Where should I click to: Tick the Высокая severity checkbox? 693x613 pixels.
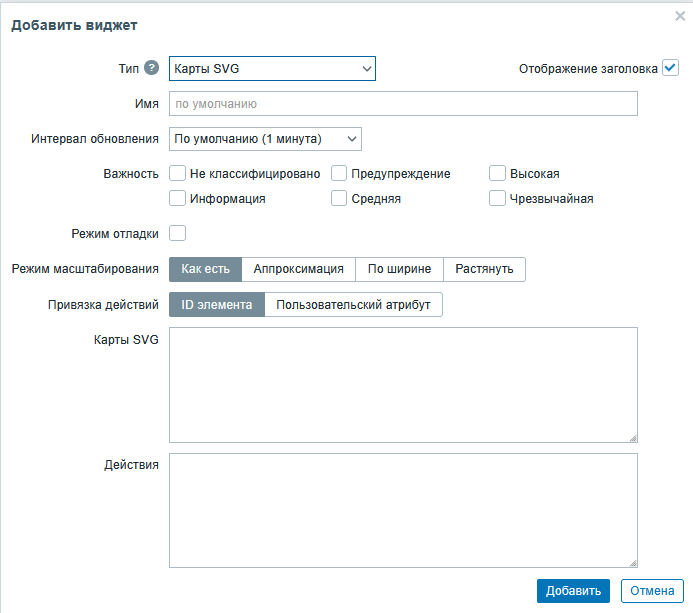[x=498, y=173]
